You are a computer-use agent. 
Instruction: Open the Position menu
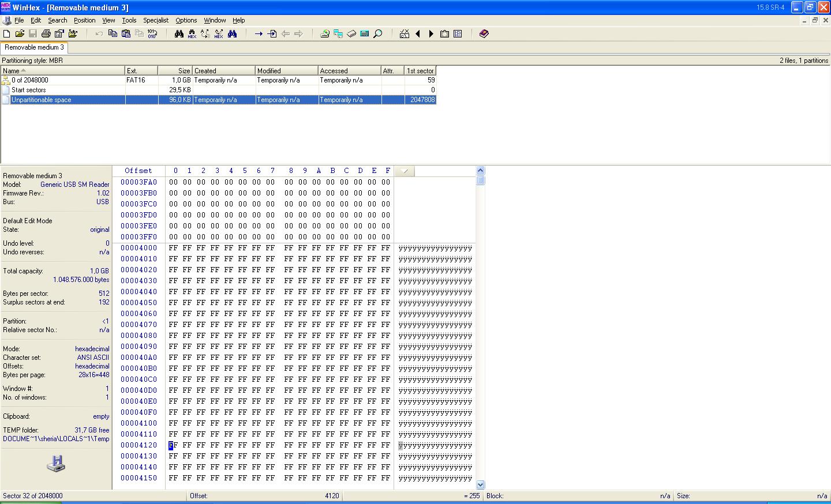(84, 20)
